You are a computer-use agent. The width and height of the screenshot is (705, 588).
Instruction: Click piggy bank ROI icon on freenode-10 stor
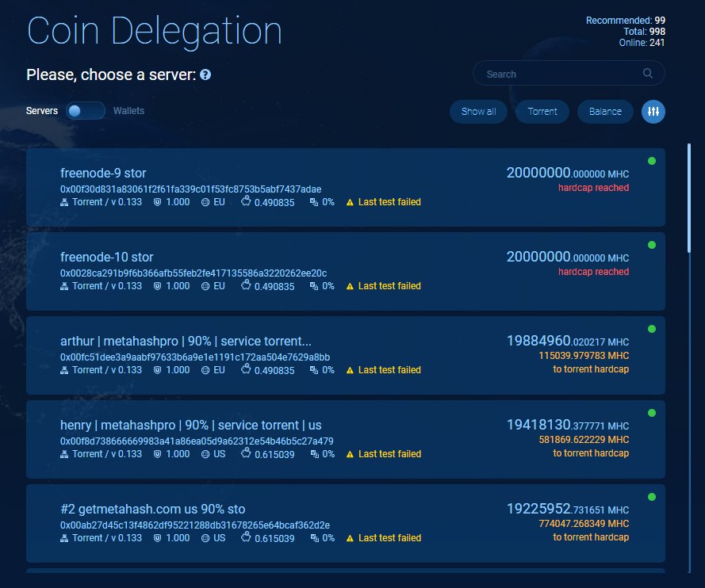pos(246,284)
